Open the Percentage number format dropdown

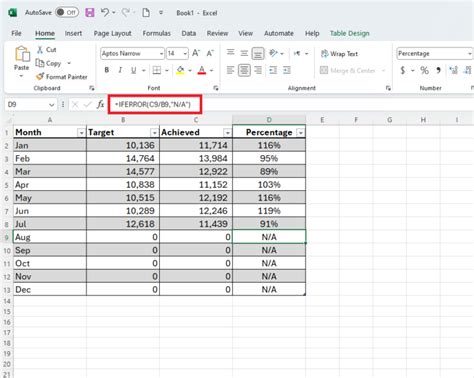click(469, 53)
